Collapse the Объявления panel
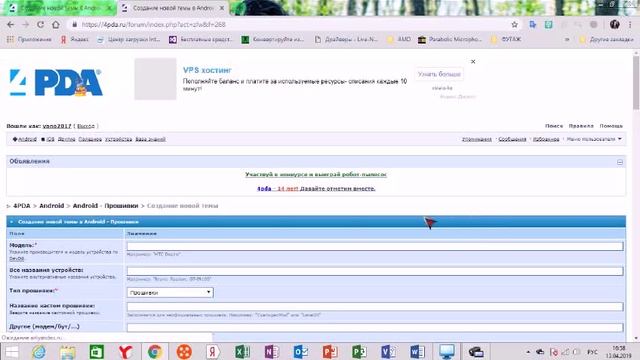Viewport: 640px width, 360px height. (x=620, y=162)
